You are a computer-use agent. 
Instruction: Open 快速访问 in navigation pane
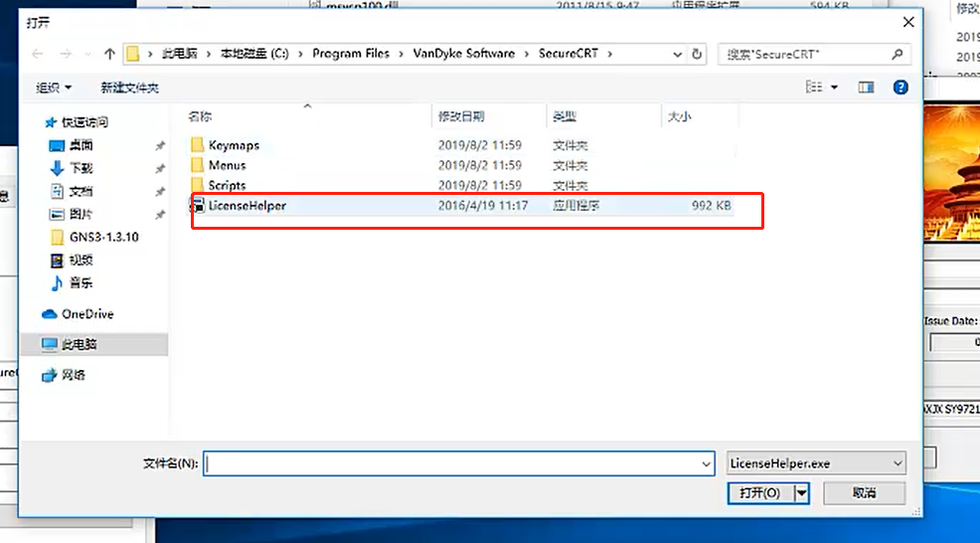[84, 122]
